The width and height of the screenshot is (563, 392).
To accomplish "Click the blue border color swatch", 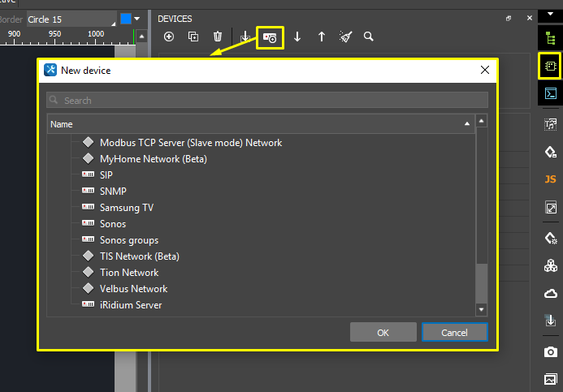I will (x=126, y=19).
